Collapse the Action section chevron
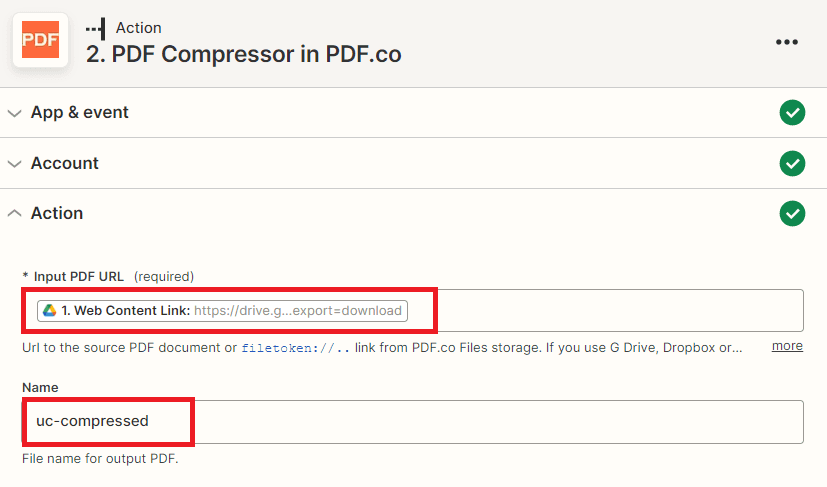Image resolution: width=827 pixels, height=487 pixels. click(x=14, y=213)
